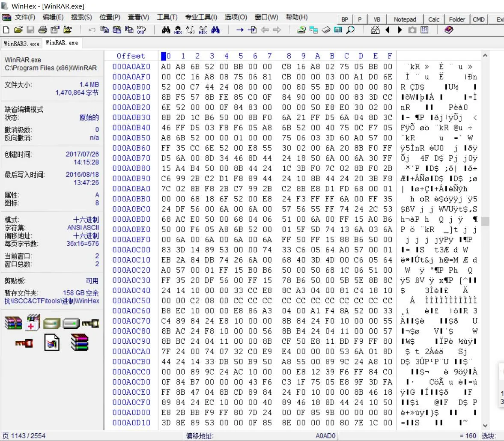This screenshot has width=504, height=441.
Task: Click the Calc button
Action: pyautogui.click(x=433, y=20)
